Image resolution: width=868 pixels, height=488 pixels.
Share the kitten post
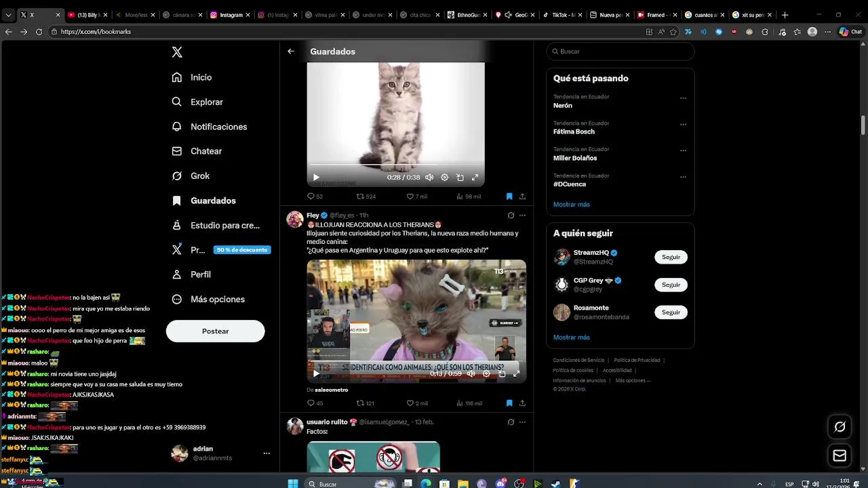(x=522, y=197)
